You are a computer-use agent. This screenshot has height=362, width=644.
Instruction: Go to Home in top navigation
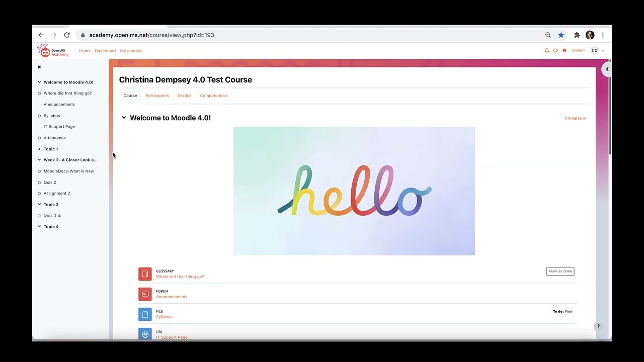85,51
